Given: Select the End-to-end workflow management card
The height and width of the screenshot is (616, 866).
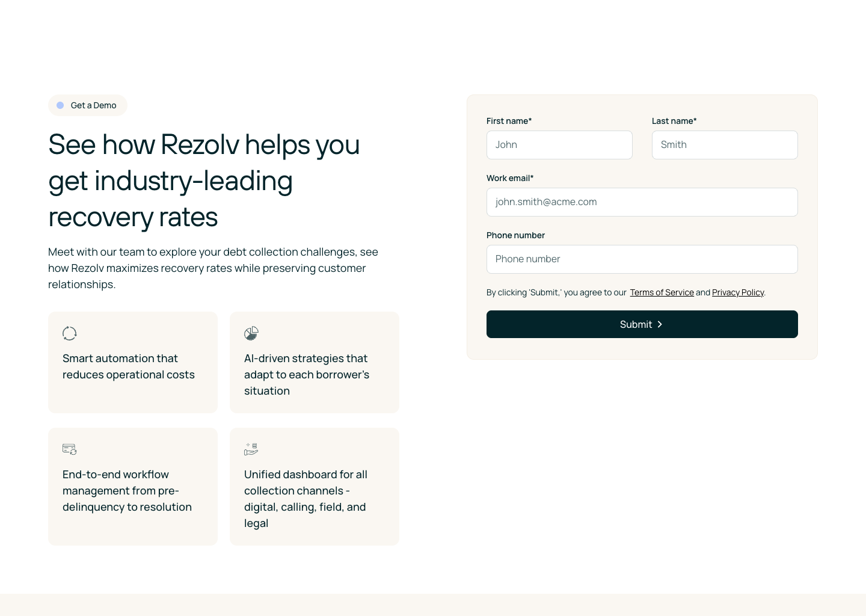Looking at the screenshot, I should (133, 487).
